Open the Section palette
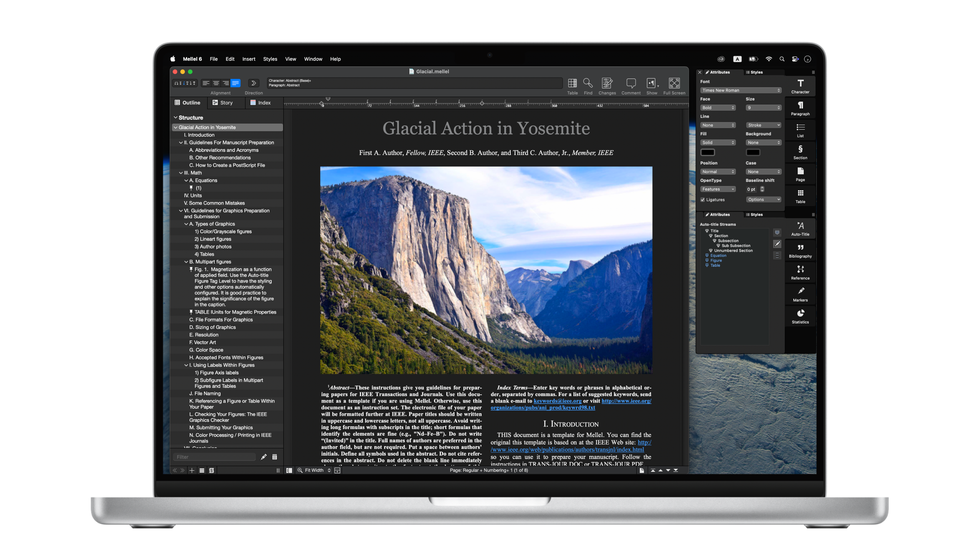The width and height of the screenshot is (980, 557). pyautogui.click(x=800, y=152)
